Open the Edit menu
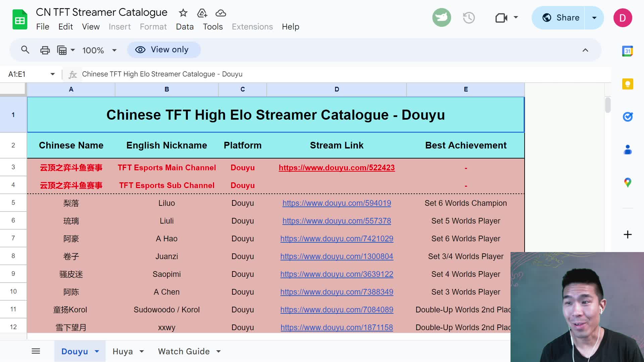Screen dimensions: 644x362 65,27
